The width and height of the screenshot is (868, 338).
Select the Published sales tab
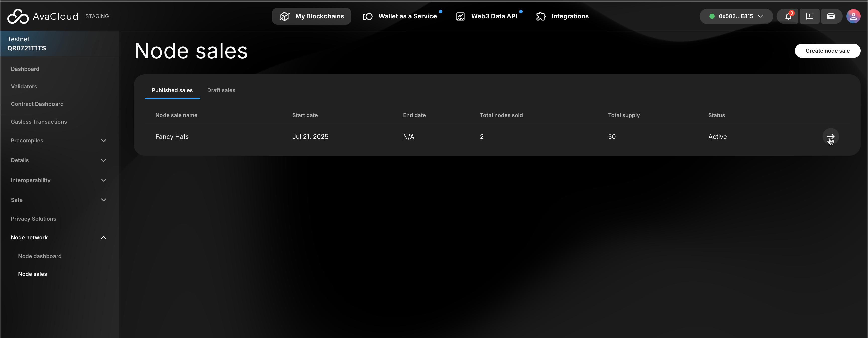coord(172,90)
